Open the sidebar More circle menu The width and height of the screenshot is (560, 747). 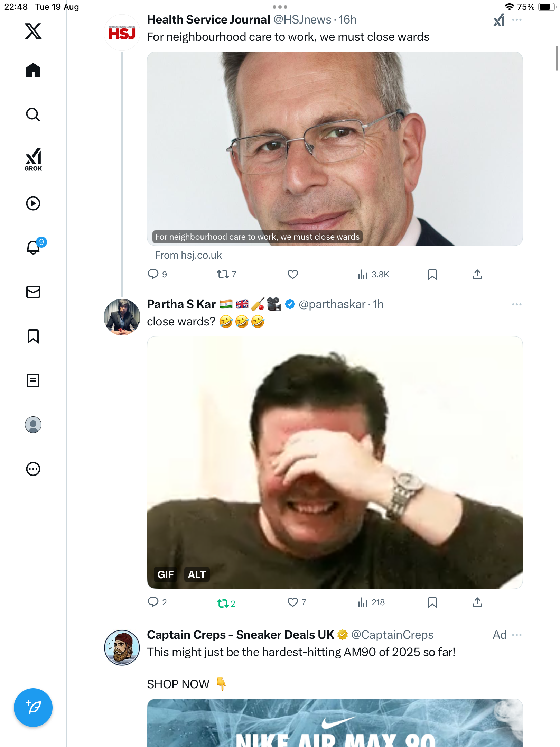pyautogui.click(x=33, y=469)
